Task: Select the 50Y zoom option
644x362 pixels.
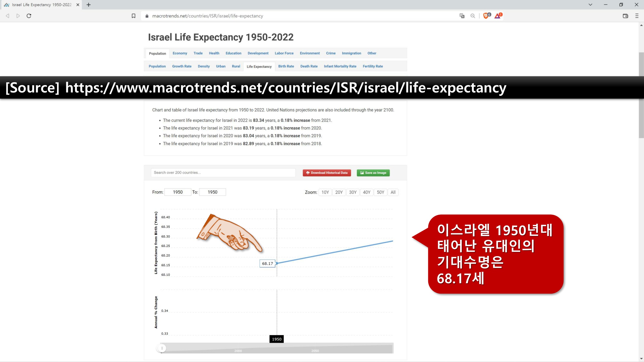Action: (x=380, y=192)
